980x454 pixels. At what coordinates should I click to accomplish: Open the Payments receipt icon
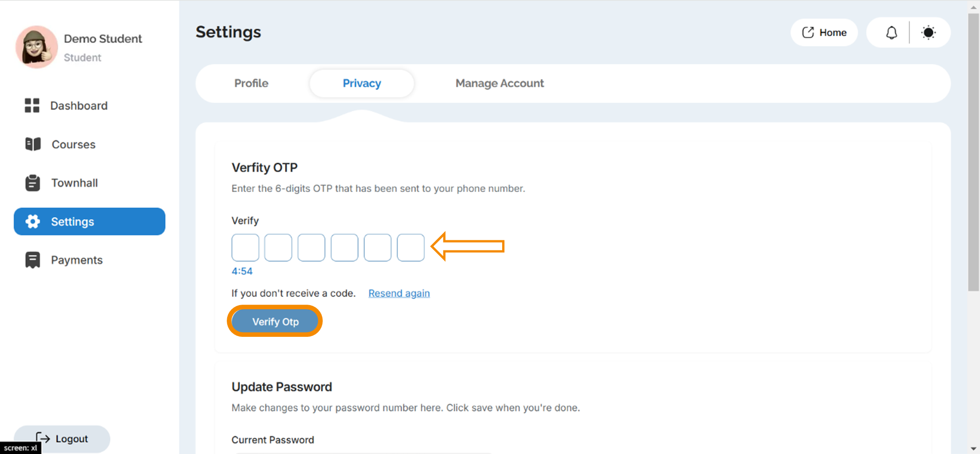[x=33, y=260]
